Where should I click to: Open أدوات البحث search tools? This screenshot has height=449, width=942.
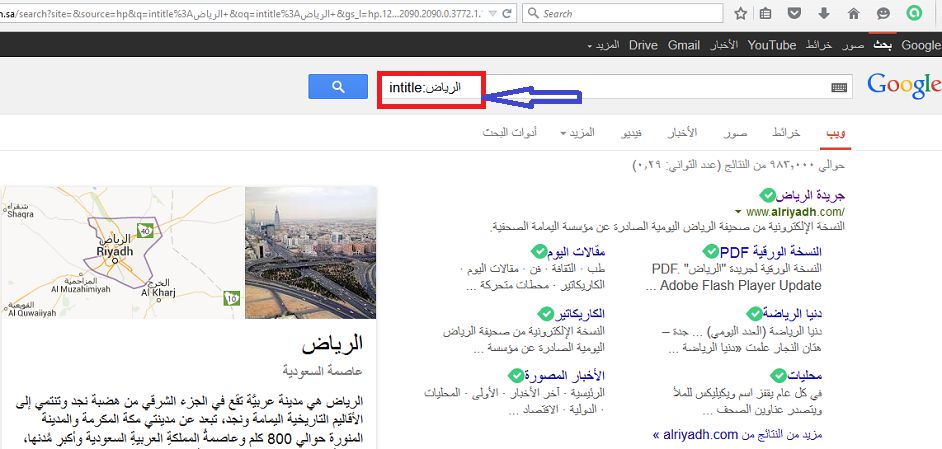coord(510,133)
